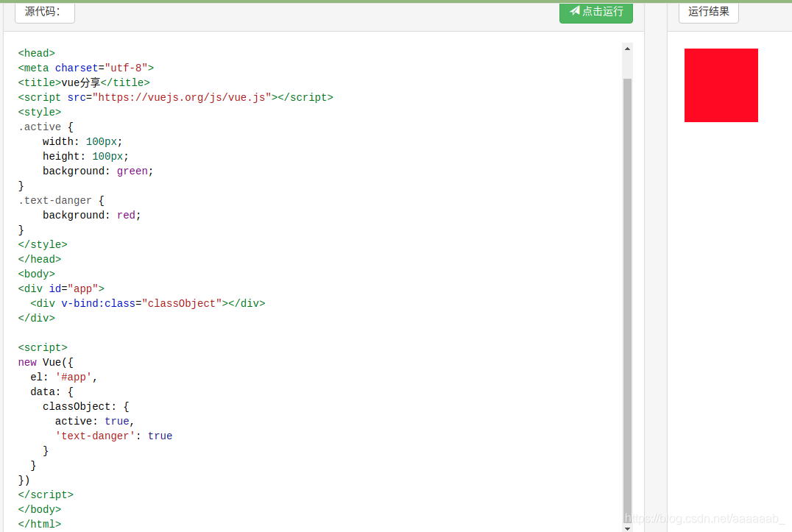Click the "'text-danger': true" line
The height and width of the screenshot is (532, 792).
click(113, 436)
